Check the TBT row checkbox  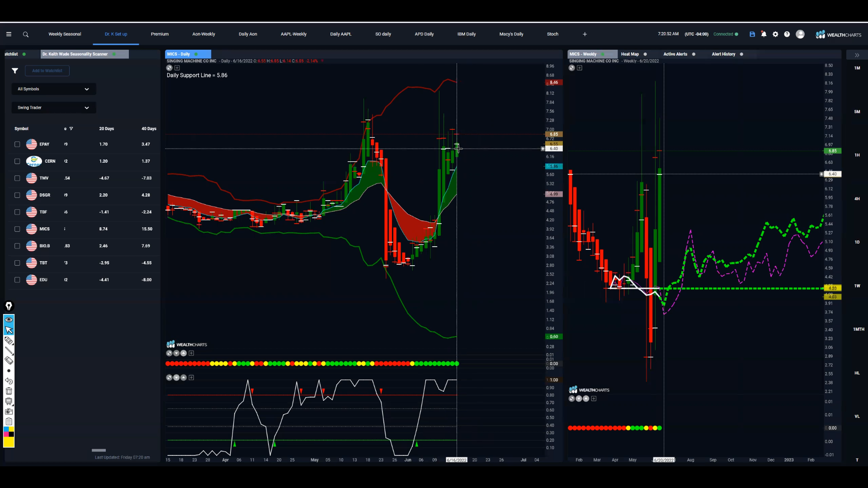(17, 263)
